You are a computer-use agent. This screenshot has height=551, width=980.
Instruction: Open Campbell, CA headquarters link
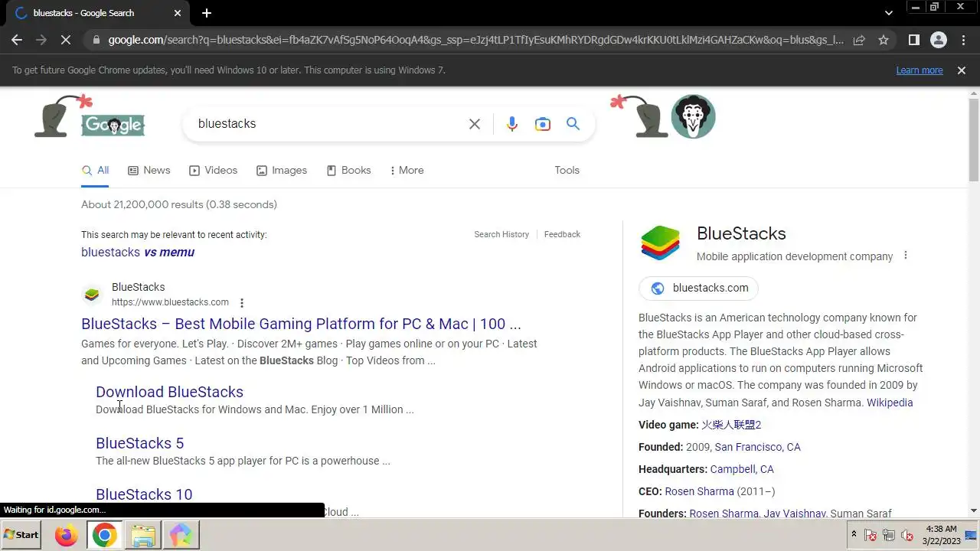(x=742, y=469)
